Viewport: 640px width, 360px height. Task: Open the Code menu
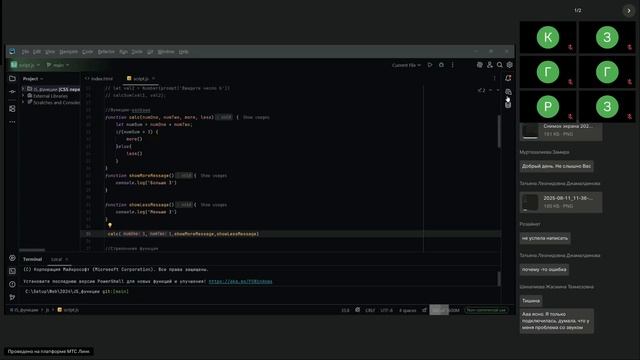pos(88,52)
